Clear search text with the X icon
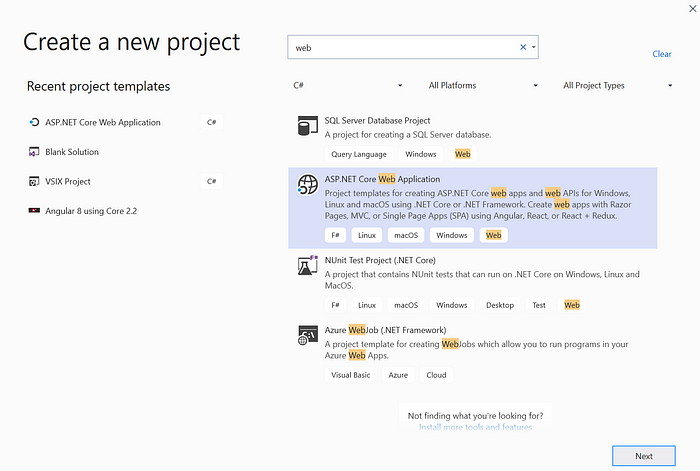Screen dimensions: 700x471 (523, 47)
